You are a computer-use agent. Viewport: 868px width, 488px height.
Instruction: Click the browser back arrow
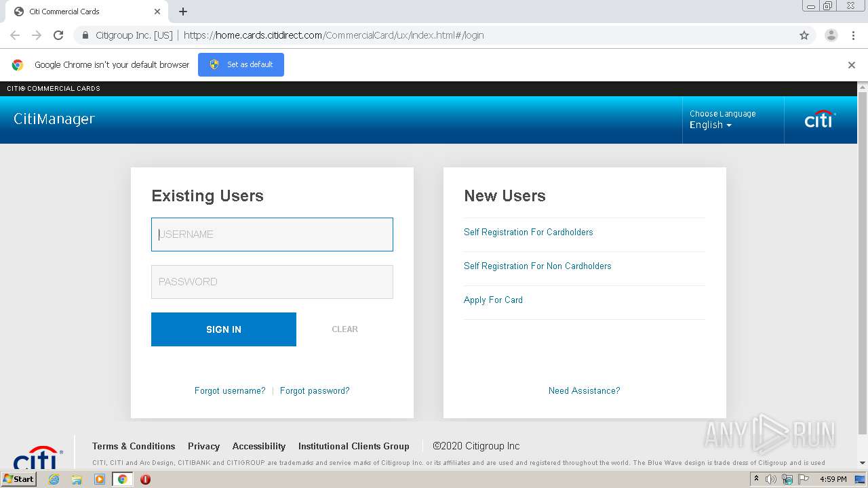coord(15,35)
